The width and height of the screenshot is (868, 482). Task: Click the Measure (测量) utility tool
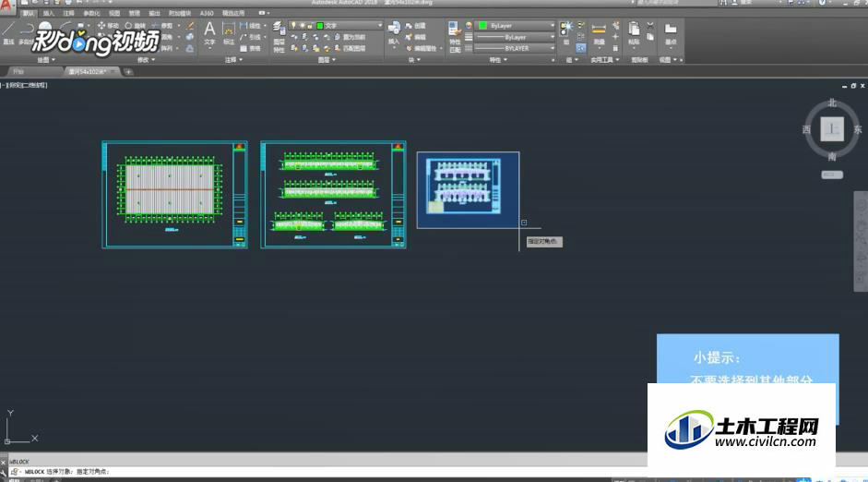point(599,33)
